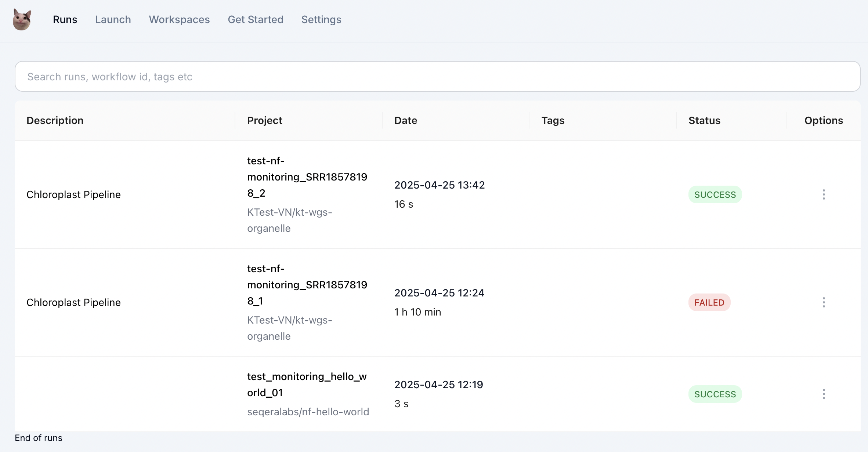Click Chloroplast Pipeline description of 13:42 run
Image resolution: width=868 pixels, height=452 pixels.
click(x=73, y=194)
